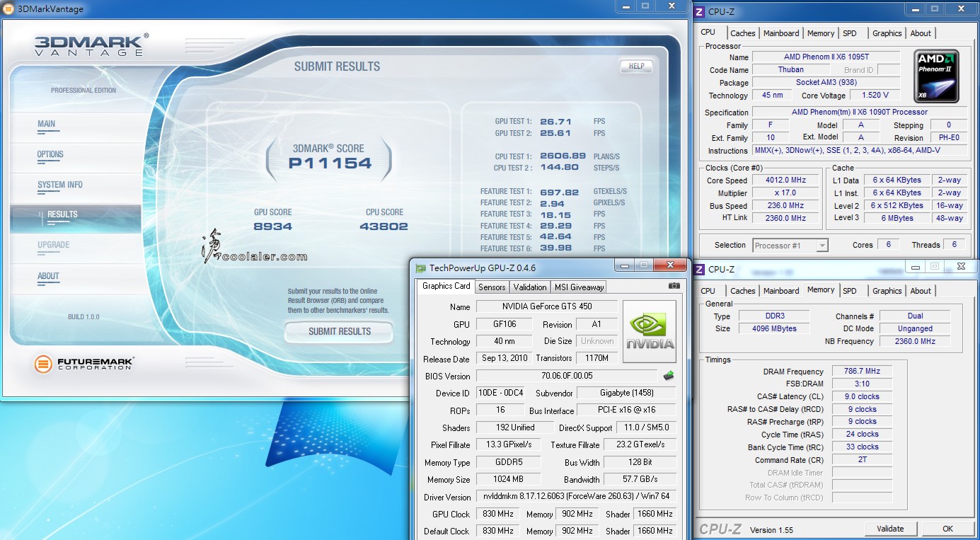Click 3DMark Vantage title bar icon
This screenshot has height=540, width=980.
click(x=7, y=8)
